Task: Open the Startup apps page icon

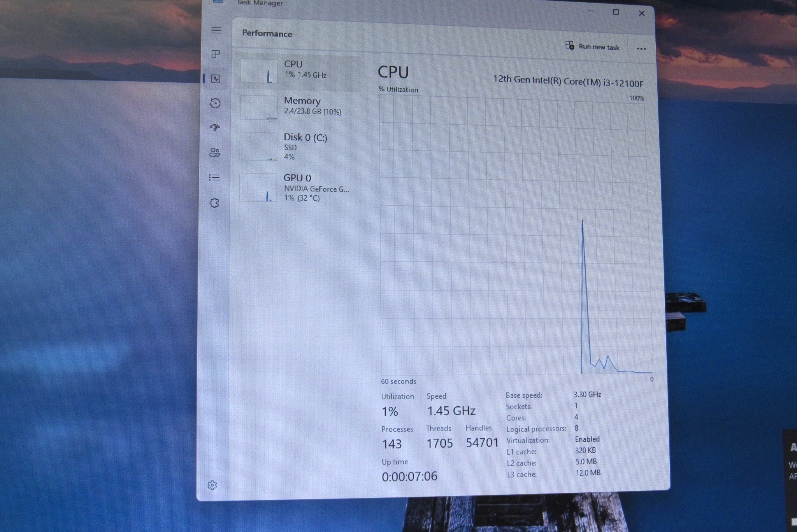Action: (215, 128)
